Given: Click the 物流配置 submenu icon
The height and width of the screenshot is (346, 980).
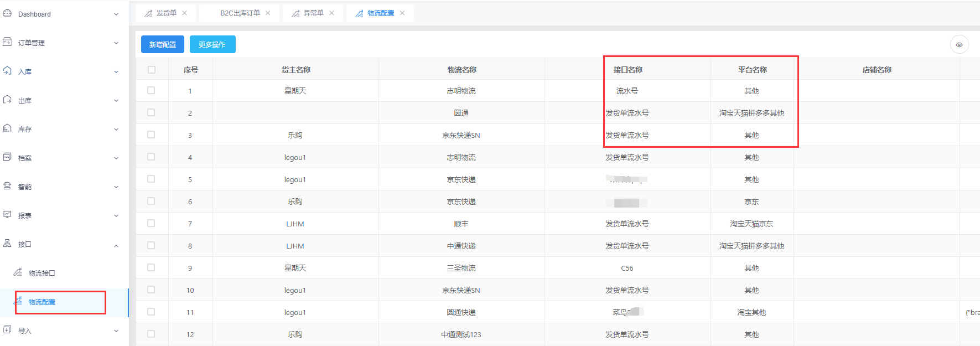Looking at the screenshot, I should pyautogui.click(x=18, y=301).
